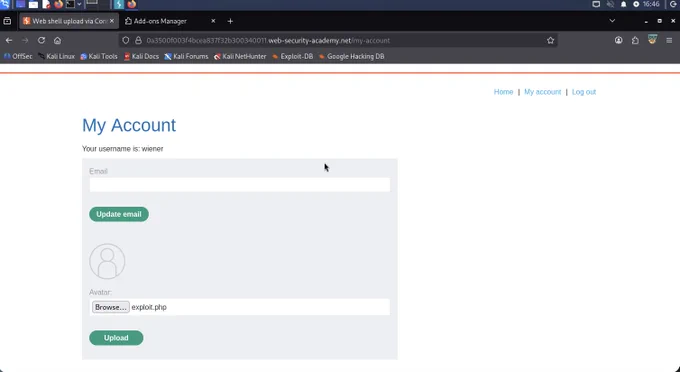680x372 pixels.
Task: Open the OffSec bookmark
Action: pos(18,56)
